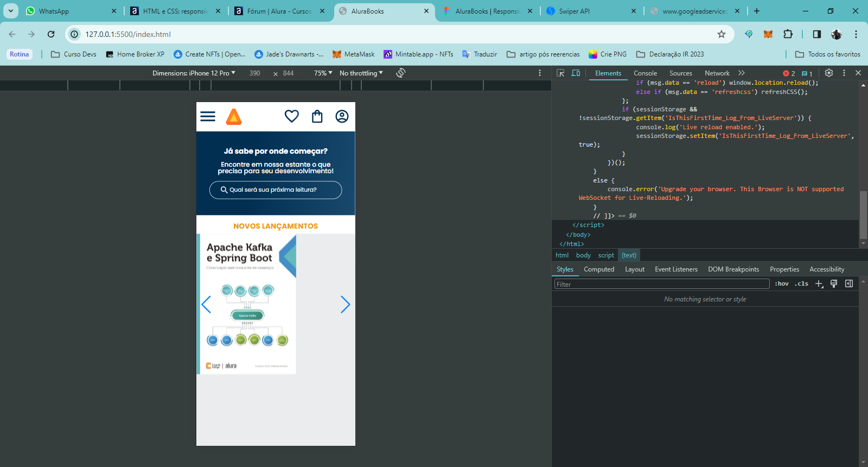
Task: Open the MetaMask fox extension icon
Action: pyautogui.click(x=768, y=34)
